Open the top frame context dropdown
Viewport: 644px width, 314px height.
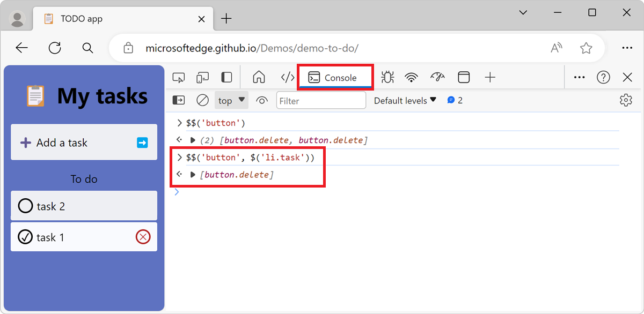click(231, 100)
